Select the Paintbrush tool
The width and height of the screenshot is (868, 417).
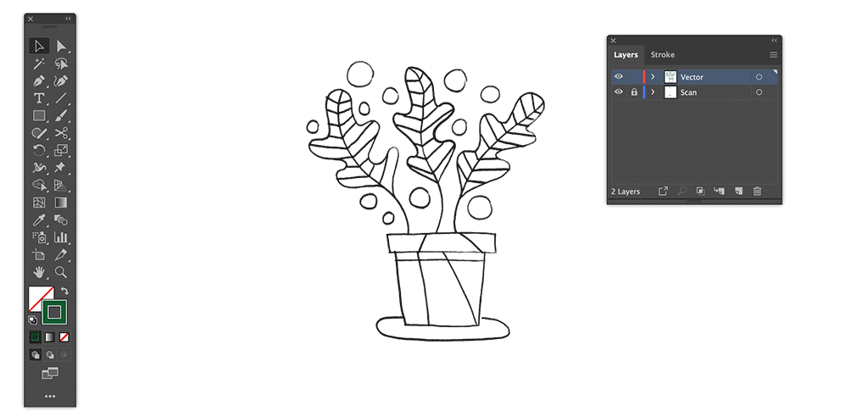[x=61, y=116]
